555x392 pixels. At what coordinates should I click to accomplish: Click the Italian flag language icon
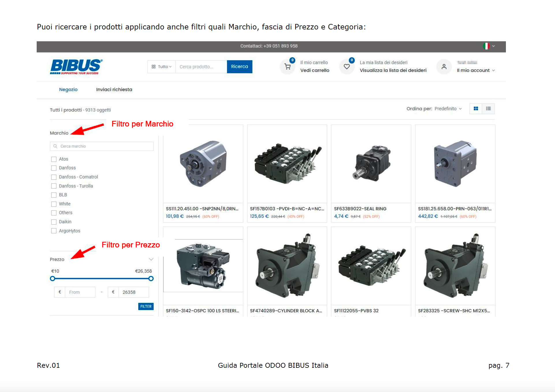[x=486, y=46]
